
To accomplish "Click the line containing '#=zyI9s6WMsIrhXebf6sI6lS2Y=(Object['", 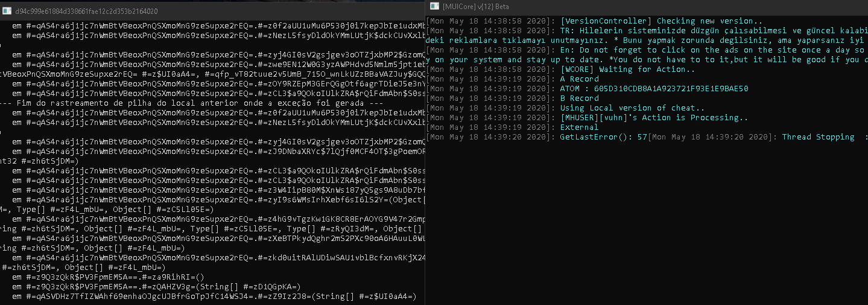I will pyautogui.click(x=219, y=199).
